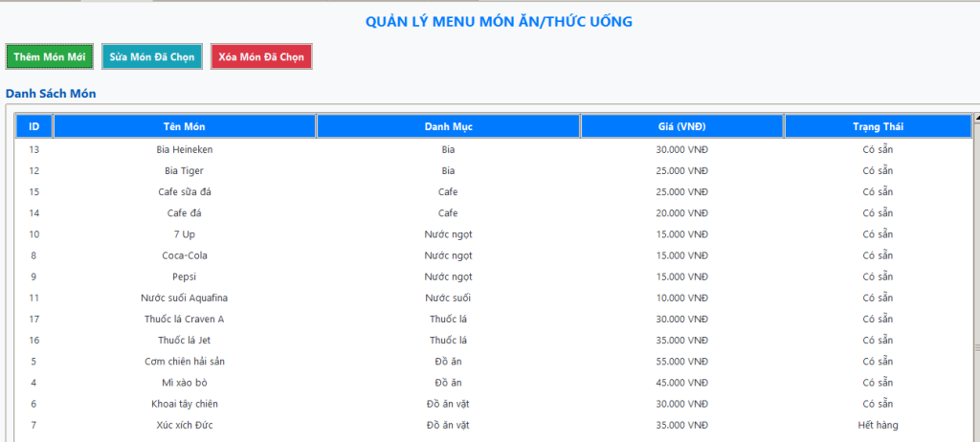This screenshot has height=442, width=980.
Task: Sort by the ID column header
Action: tap(34, 126)
